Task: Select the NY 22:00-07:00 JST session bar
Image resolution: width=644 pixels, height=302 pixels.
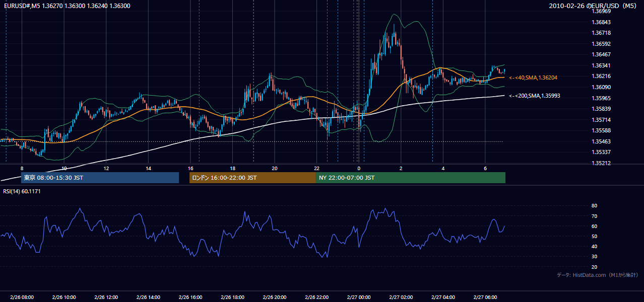Action: 411,178
